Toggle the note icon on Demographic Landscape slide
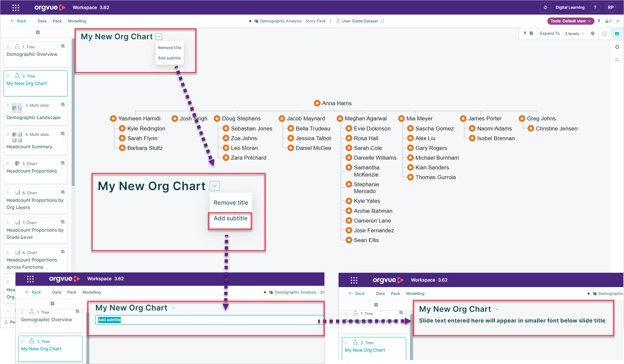624x364 pixels. [x=63, y=104]
